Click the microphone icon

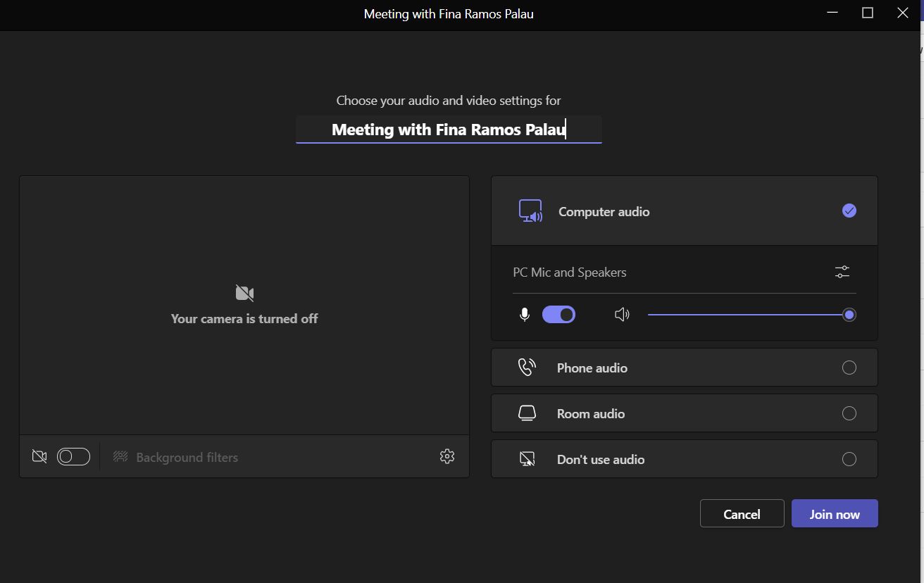pos(525,315)
